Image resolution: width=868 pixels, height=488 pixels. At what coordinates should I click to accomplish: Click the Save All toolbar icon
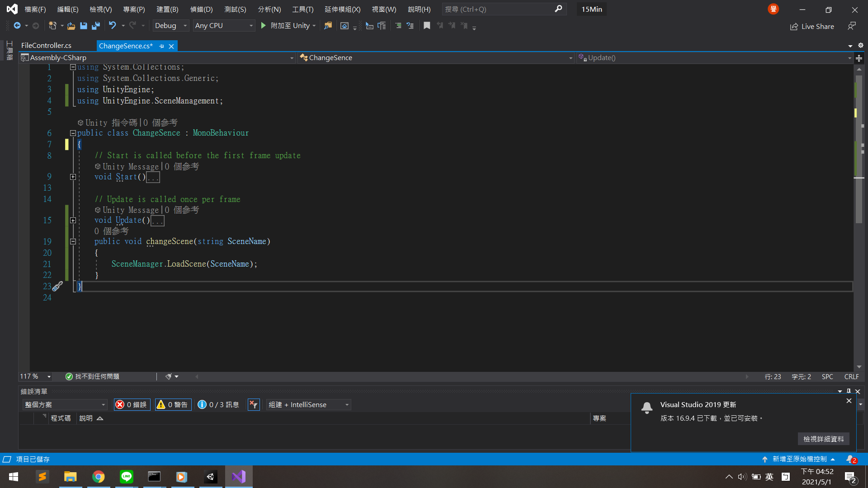(96, 26)
